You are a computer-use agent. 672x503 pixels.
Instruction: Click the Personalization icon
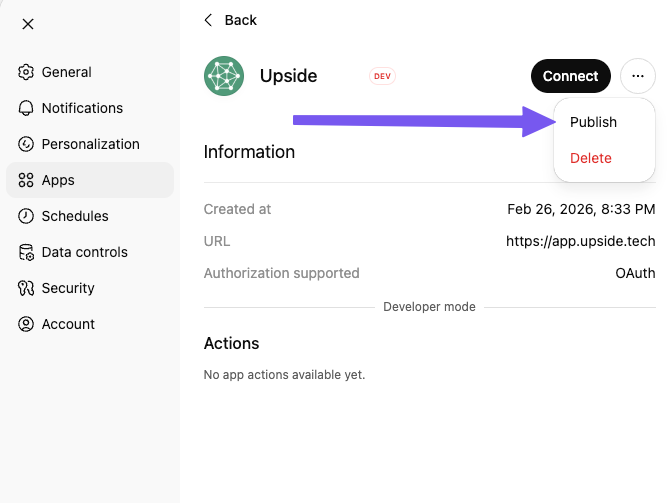pos(26,144)
